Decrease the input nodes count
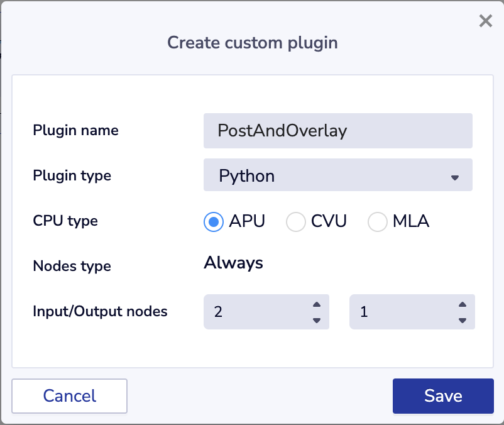Viewport: 504px width, 425px height. tap(317, 320)
